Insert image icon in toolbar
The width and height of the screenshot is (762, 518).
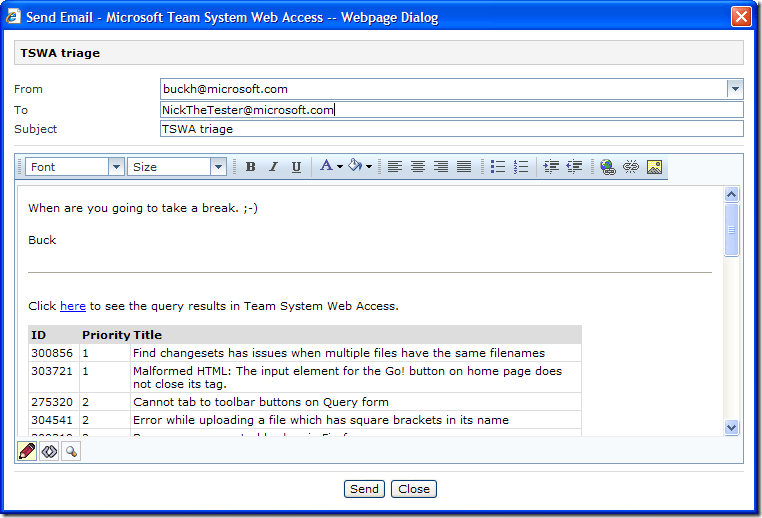654,167
